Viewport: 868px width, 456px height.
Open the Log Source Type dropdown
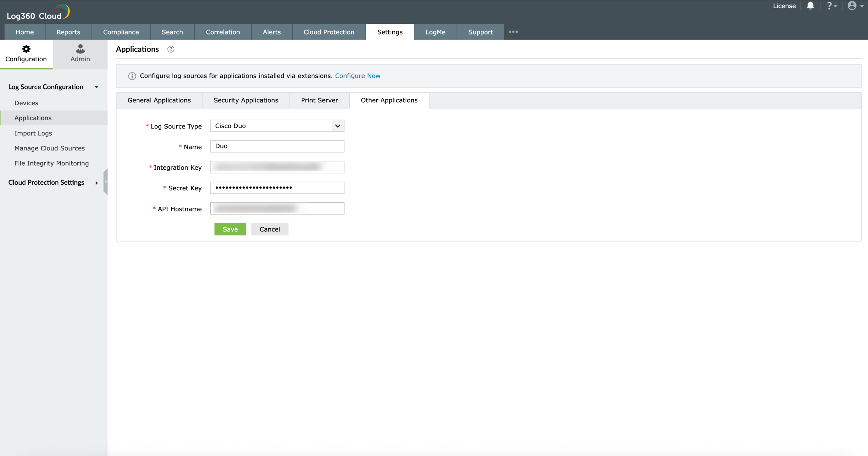(x=338, y=126)
